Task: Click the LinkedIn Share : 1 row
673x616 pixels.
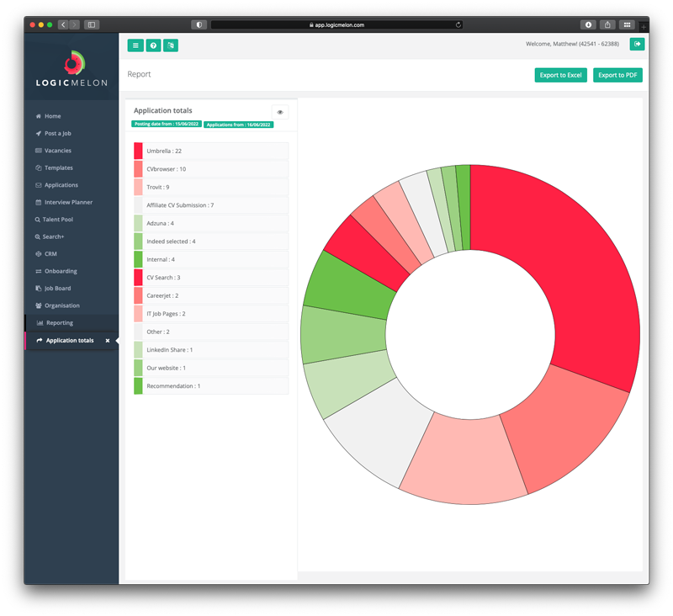Action: 211,350
